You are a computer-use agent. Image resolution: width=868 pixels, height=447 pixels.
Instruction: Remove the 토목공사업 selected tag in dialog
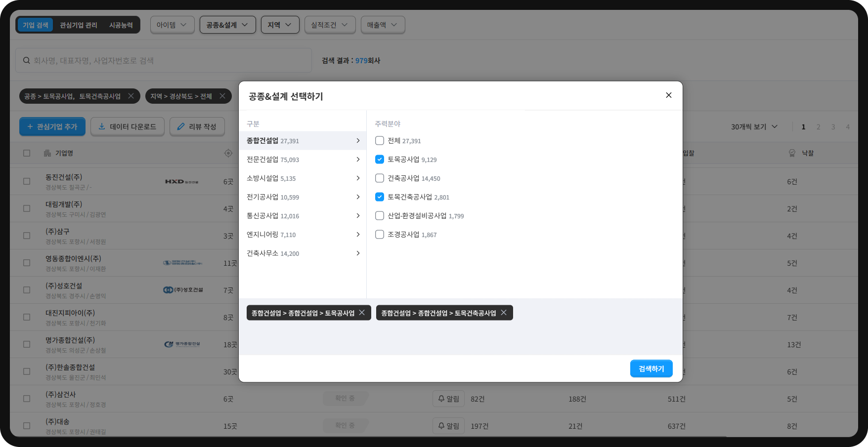tap(362, 313)
